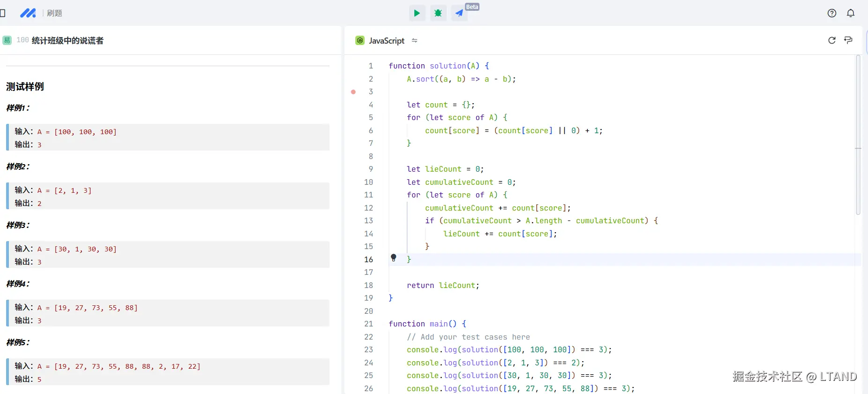Open notifications bell
Viewport: 868px width, 394px height.
[851, 13]
